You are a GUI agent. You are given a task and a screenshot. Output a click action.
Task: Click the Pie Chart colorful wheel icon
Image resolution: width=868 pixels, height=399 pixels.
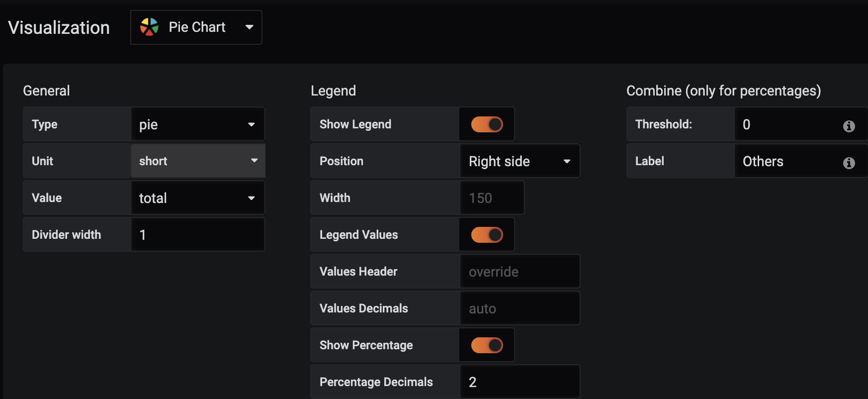tap(149, 27)
